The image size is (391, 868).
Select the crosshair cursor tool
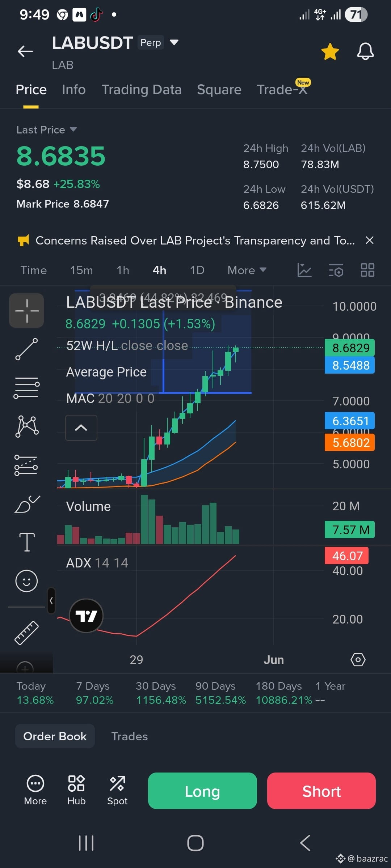pos(26,310)
